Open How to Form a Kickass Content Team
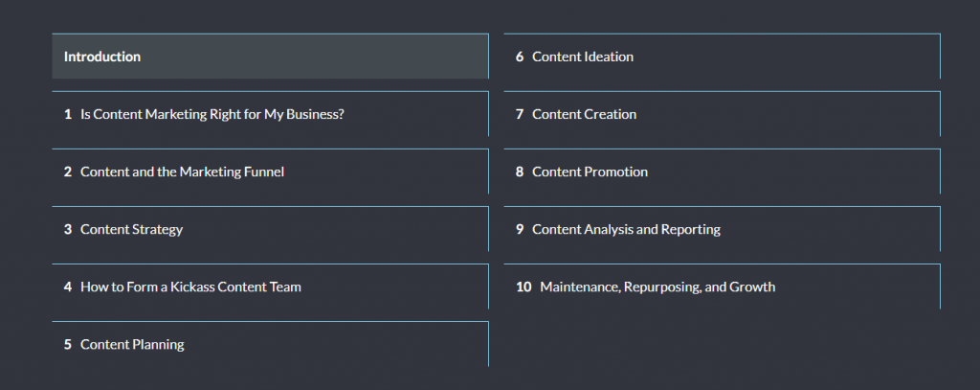Viewport: 980px width, 390px height. tap(270, 287)
